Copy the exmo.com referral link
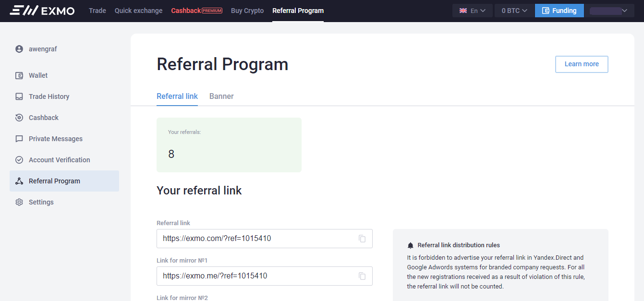The width and height of the screenshot is (644, 301). (362, 239)
